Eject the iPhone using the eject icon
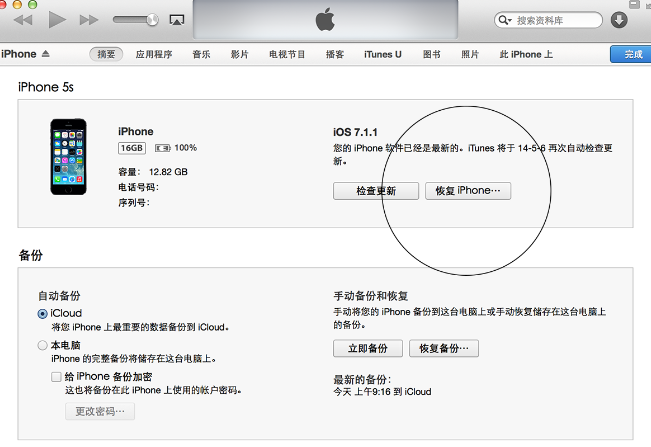Viewport: 651px width, 447px height. click(x=46, y=54)
